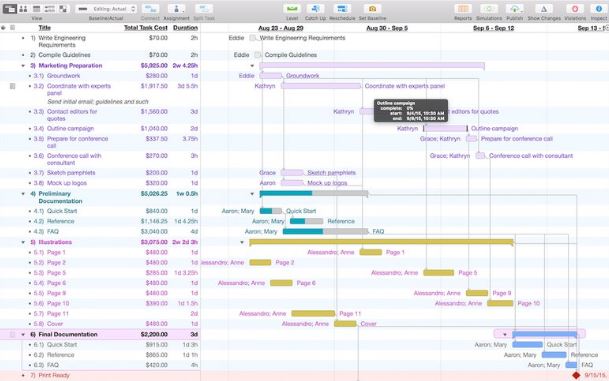The width and height of the screenshot is (609, 381).
Task: Switch to the Resource view icon
Action: 23,9
